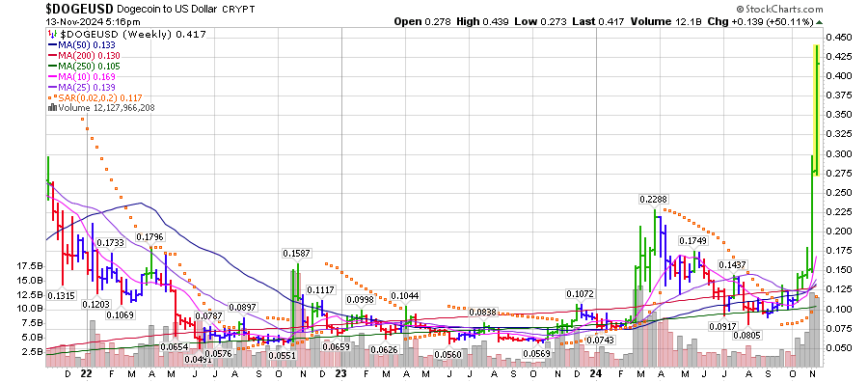The width and height of the screenshot is (868, 382).
Task: Click the 0.0551 low price label
Action: tap(283, 355)
